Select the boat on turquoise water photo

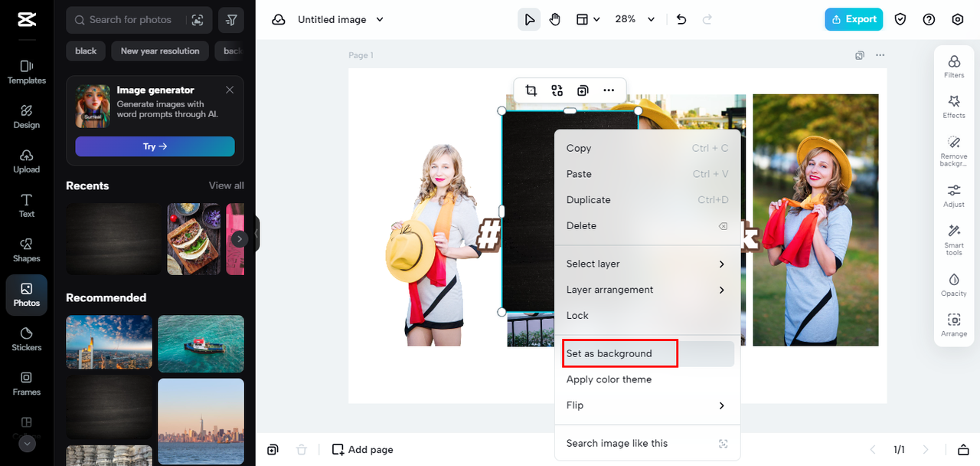(x=201, y=343)
